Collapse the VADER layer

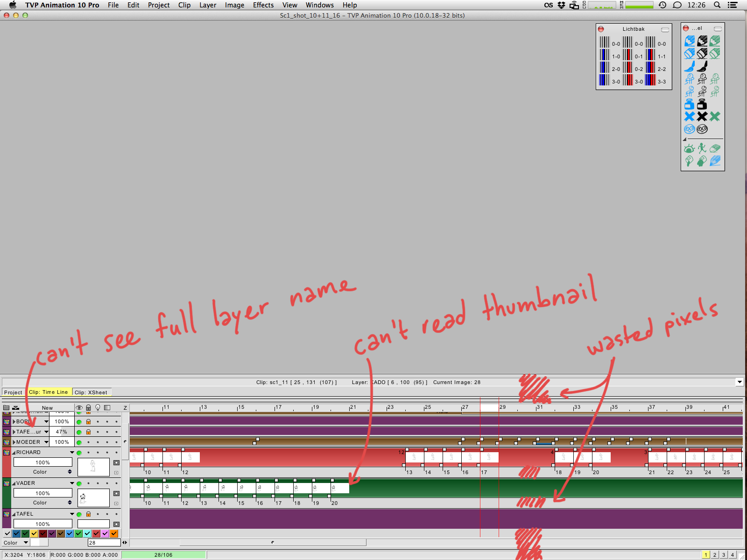[14, 483]
